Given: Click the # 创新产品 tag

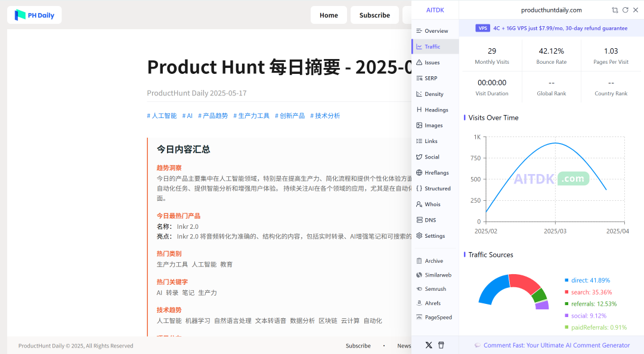Looking at the screenshot, I should pos(290,116).
